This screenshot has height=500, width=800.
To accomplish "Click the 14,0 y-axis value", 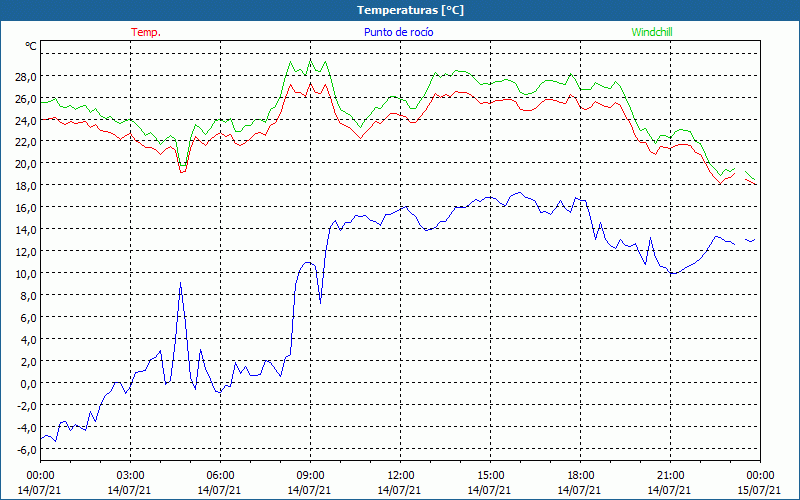I will [26, 230].
